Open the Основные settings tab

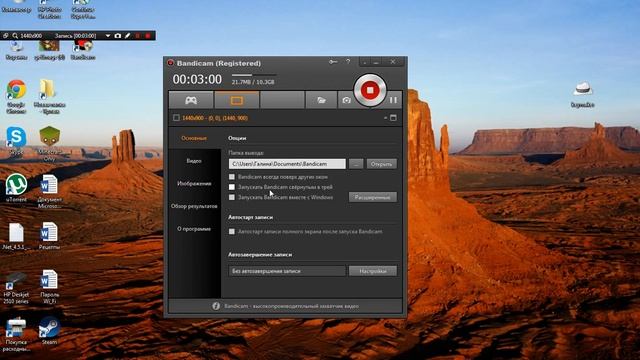tap(194, 138)
